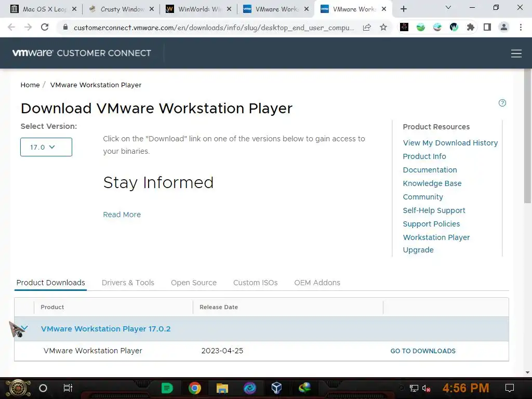Select the Product Downloads tab
This screenshot has width=532, height=399.
tap(50, 283)
